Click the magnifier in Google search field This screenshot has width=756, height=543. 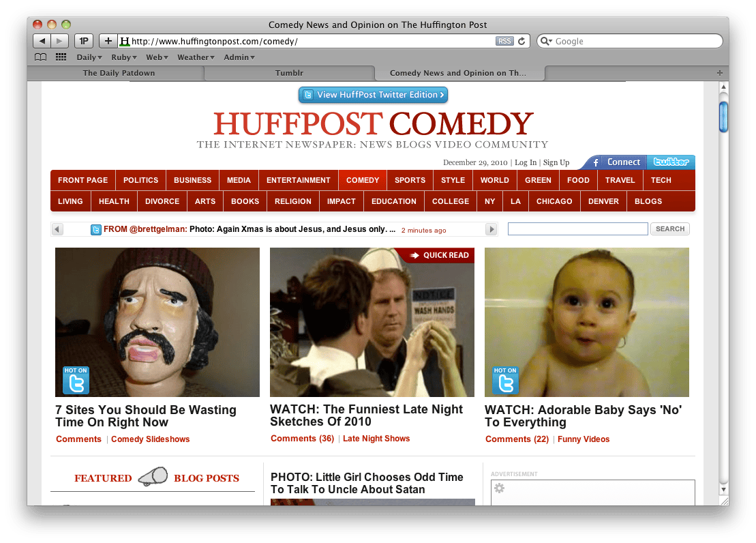click(x=546, y=41)
